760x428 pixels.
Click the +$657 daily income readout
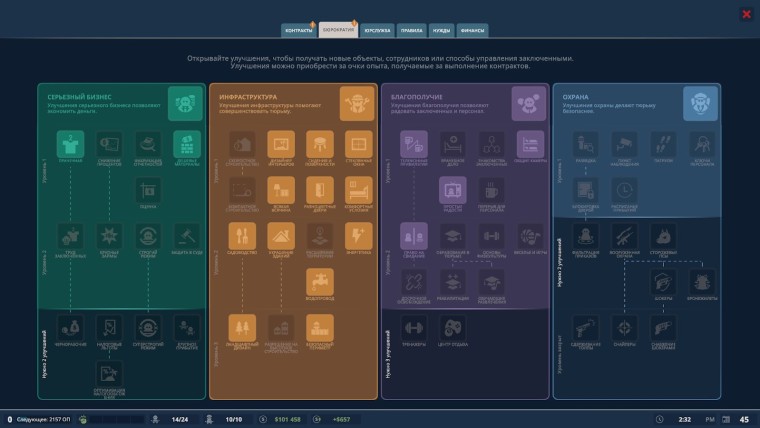click(x=341, y=419)
